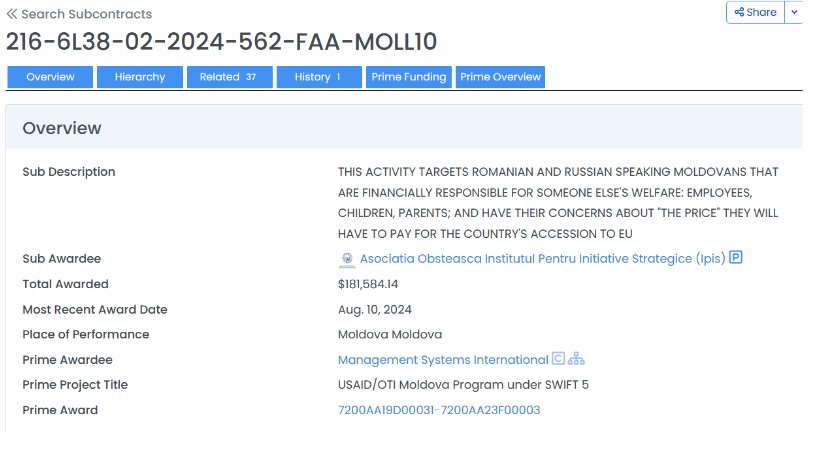Click the $181,584.14 total awarded value

[370, 284]
